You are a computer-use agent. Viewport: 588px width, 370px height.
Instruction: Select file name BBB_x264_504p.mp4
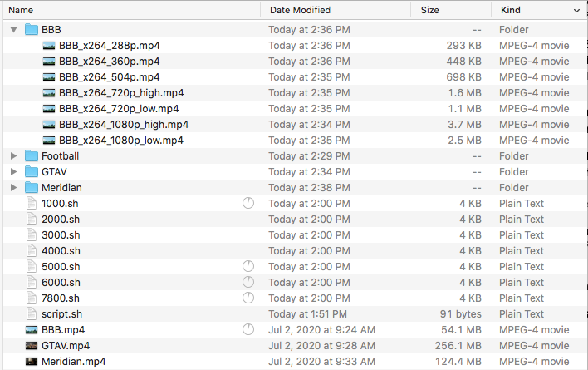pyautogui.click(x=110, y=77)
